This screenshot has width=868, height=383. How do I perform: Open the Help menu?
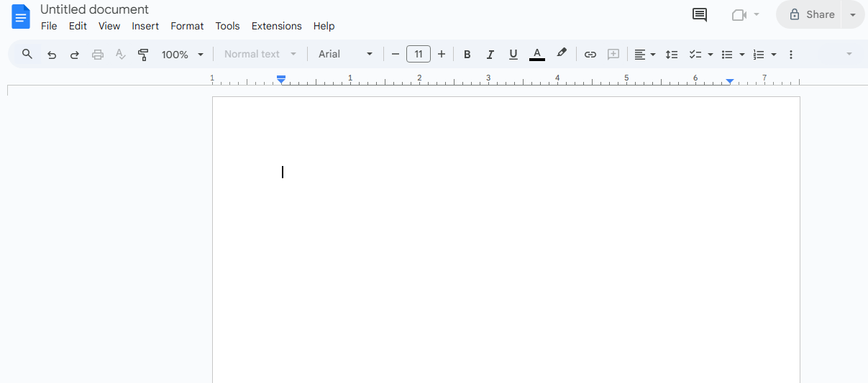(324, 26)
